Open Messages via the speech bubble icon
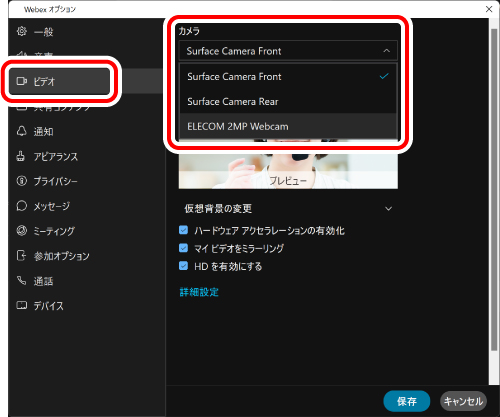The height and width of the screenshot is (417, 500). 22,206
